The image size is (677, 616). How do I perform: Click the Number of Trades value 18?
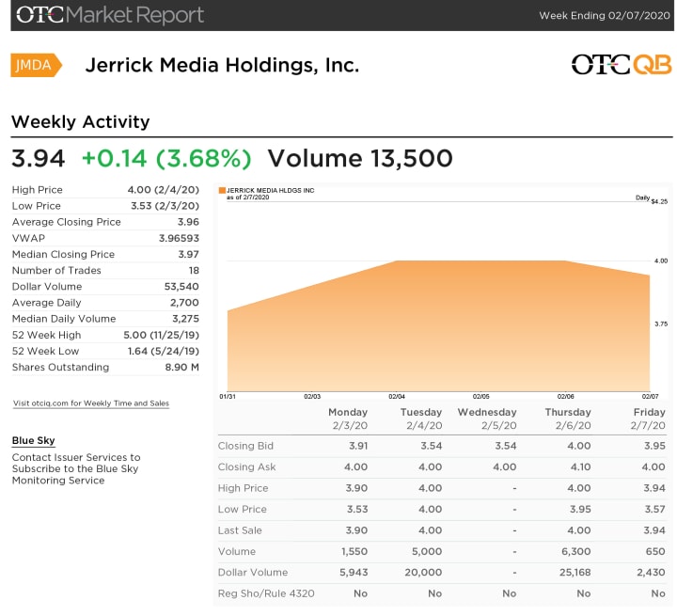(194, 271)
